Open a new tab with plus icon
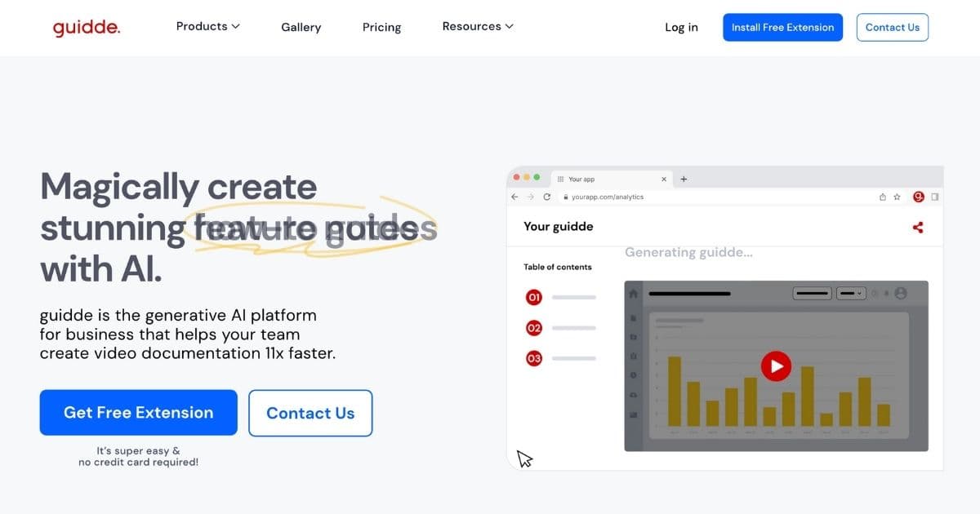 (684, 179)
